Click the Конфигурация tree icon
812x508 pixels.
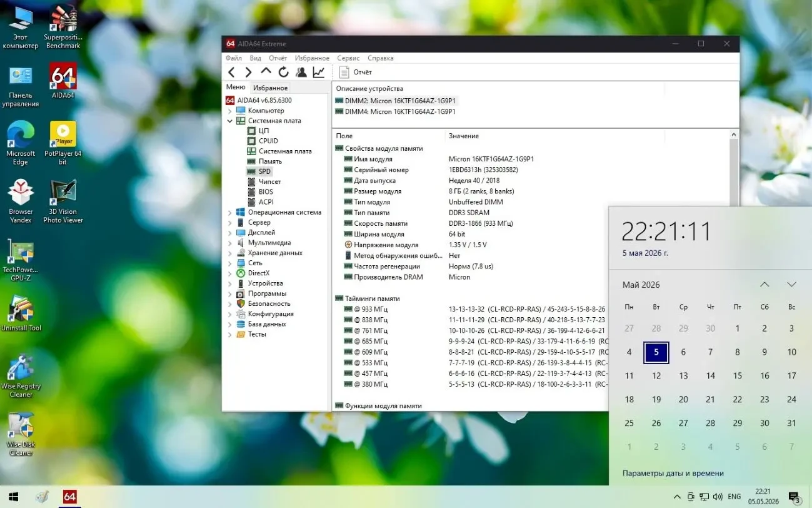[x=241, y=314]
